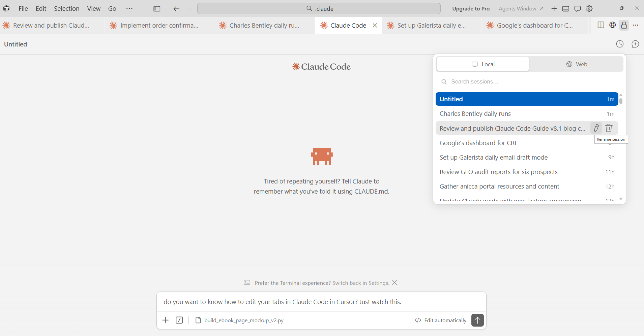The height and width of the screenshot is (336, 644).
Task: Open the Edit menu
Action: click(x=41, y=8)
